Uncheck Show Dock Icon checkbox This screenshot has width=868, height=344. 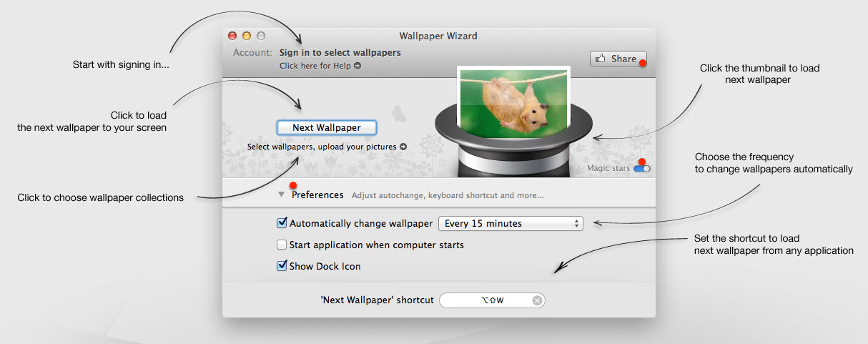click(x=282, y=266)
